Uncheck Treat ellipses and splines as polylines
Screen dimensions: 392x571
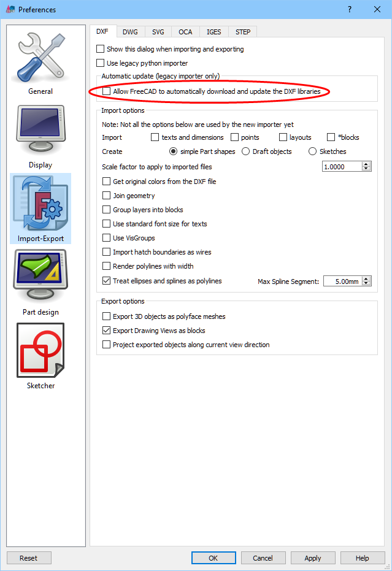(x=106, y=281)
